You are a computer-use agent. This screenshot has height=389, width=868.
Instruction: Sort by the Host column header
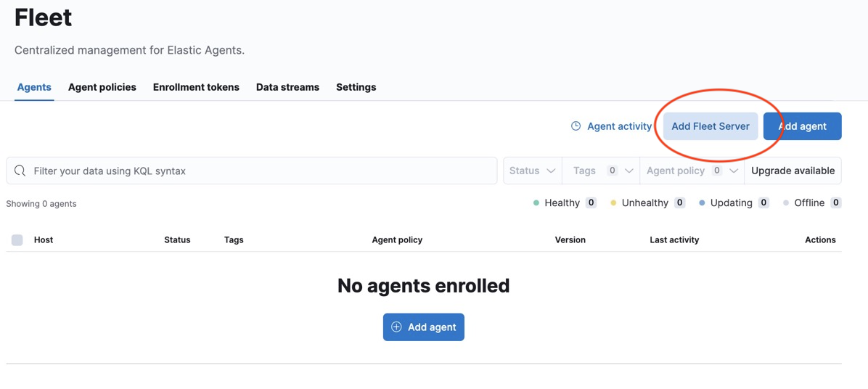pyautogui.click(x=43, y=240)
